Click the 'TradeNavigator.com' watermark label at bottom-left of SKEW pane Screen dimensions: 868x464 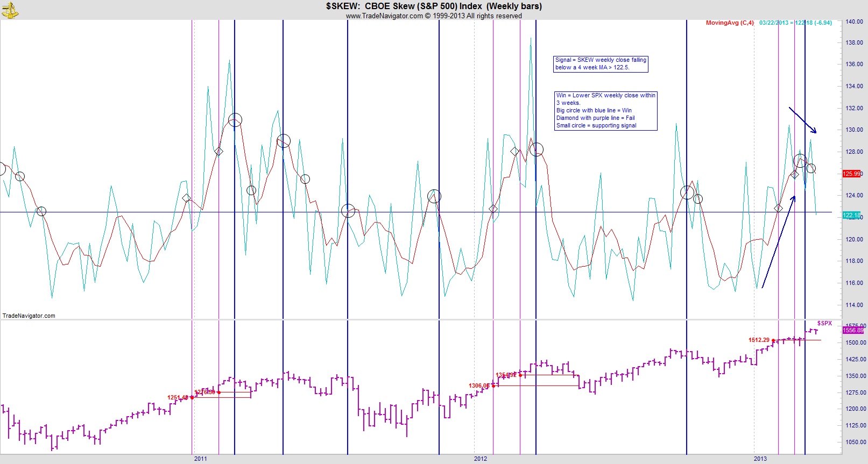point(29,316)
